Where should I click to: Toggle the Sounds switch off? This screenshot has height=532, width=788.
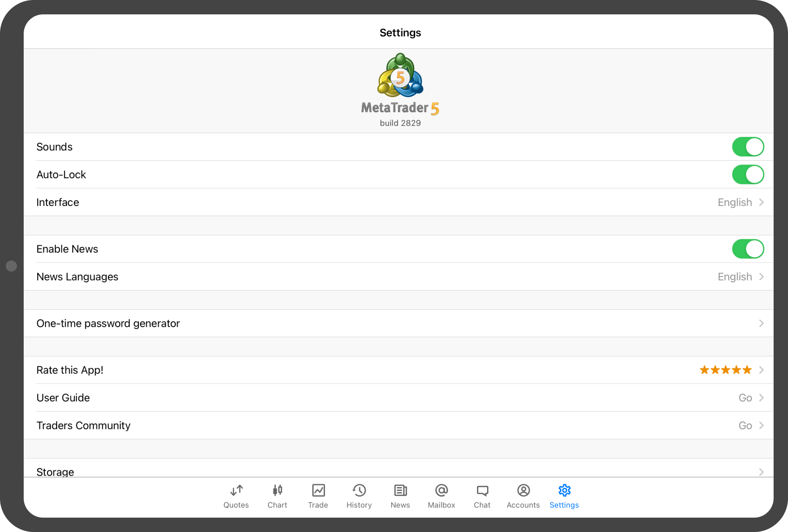pyautogui.click(x=748, y=147)
